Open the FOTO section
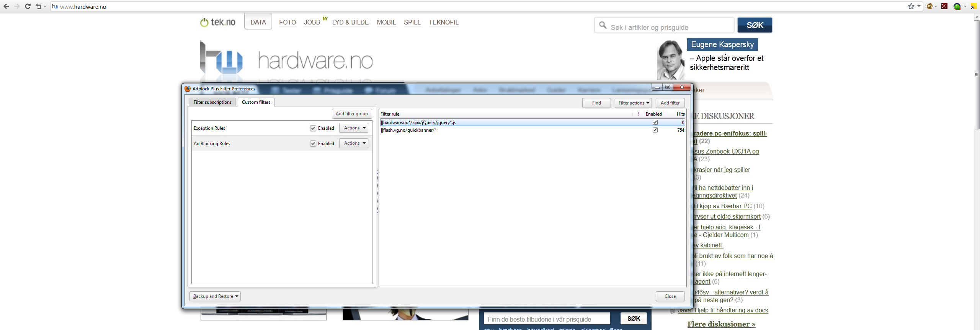The height and width of the screenshot is (330, 980). coord(287,22)
